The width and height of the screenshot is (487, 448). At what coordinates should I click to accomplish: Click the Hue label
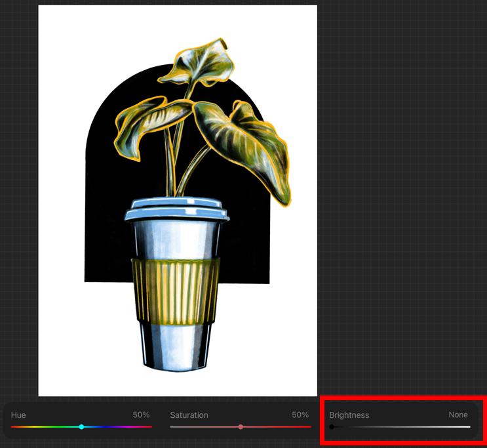tap(18, 415)
